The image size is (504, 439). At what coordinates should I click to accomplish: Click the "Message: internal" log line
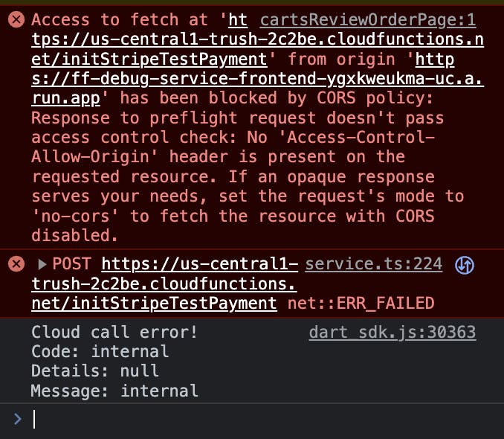[x=114, y=390]
